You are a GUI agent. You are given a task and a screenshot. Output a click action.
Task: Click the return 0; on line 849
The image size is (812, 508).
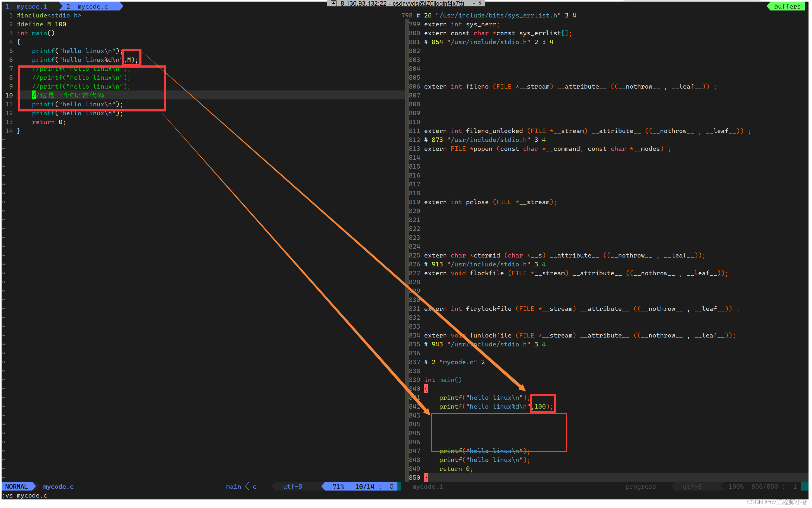pyautogui.click(x=456, y=469)
